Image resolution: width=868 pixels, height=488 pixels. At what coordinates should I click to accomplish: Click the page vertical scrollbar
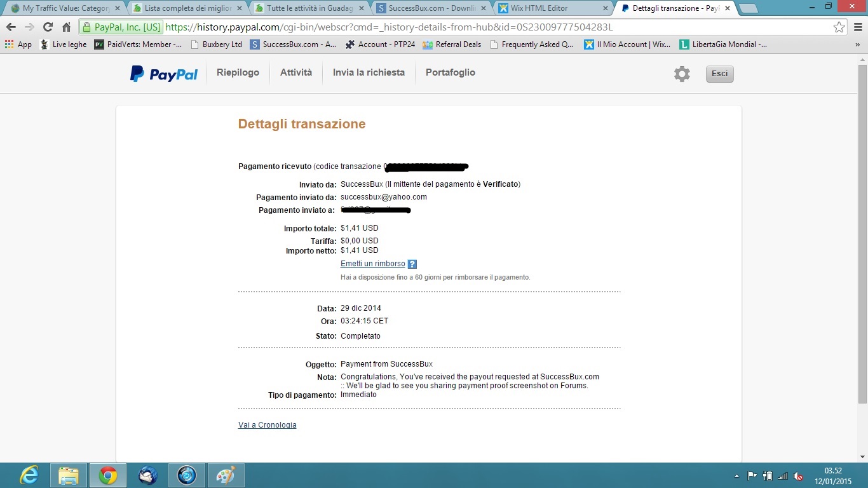[x=862, y=233]
